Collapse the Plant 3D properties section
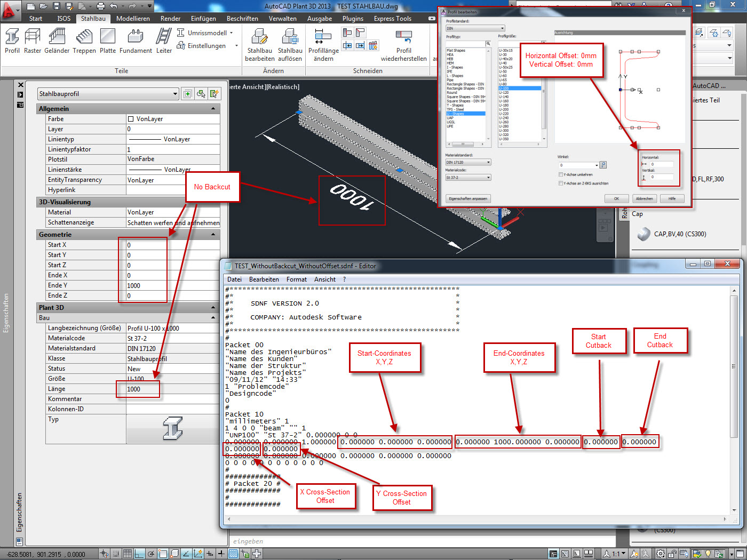 pos(213,308)
